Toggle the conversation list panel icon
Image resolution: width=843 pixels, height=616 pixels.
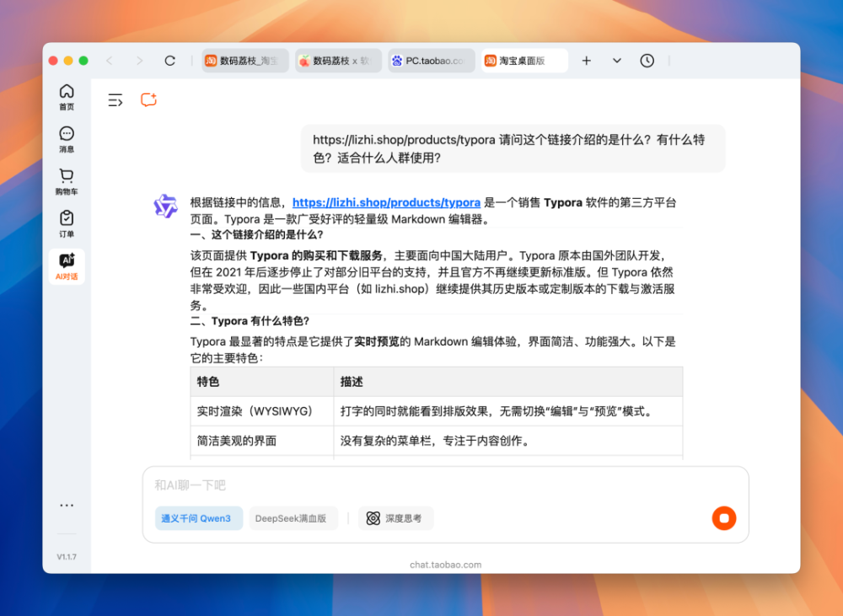coord(115,100)
